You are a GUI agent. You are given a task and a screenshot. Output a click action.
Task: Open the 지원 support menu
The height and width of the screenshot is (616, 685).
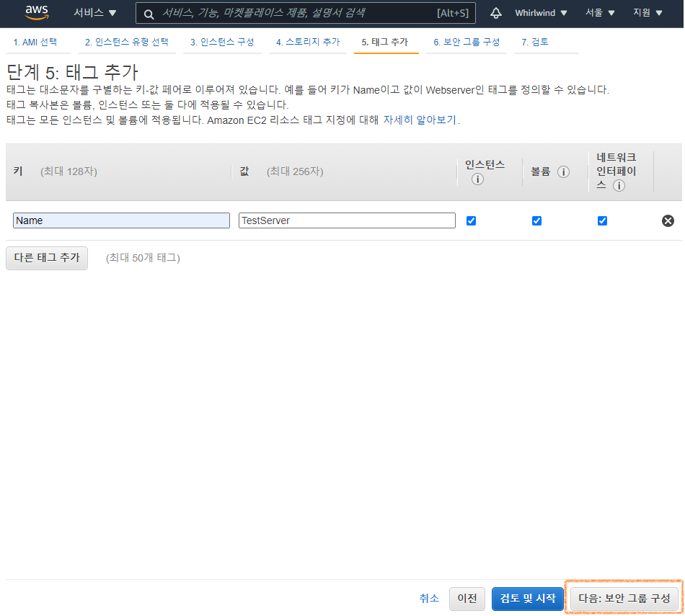[648, 13]
